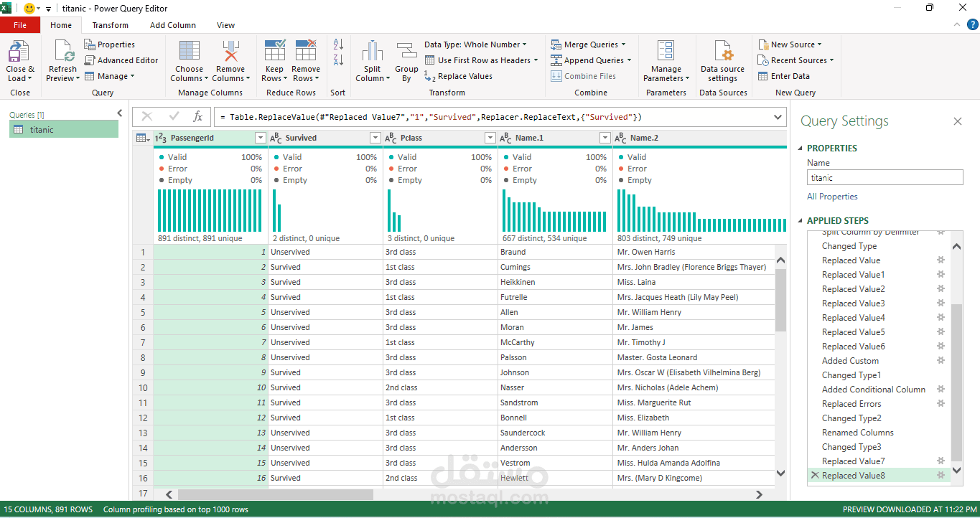
Task: Select the Name.2 column header
Action: (x=700, y=138)
